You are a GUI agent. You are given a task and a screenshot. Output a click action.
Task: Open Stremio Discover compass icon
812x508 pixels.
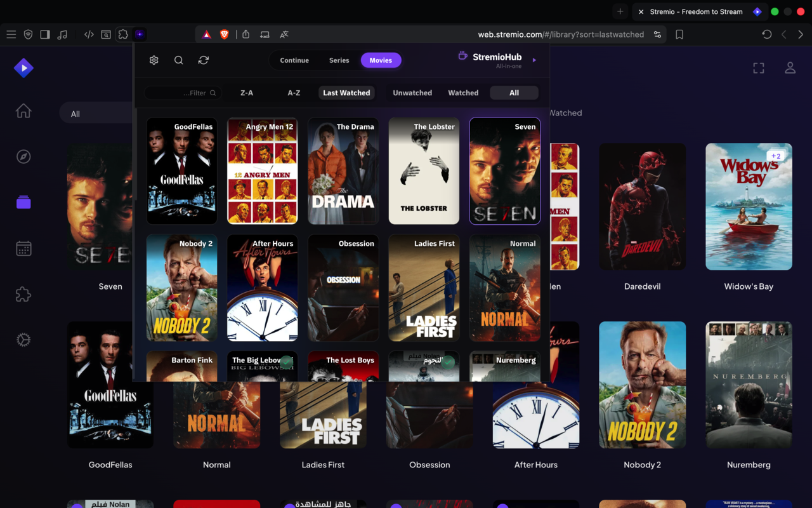(x=23, y=156)
